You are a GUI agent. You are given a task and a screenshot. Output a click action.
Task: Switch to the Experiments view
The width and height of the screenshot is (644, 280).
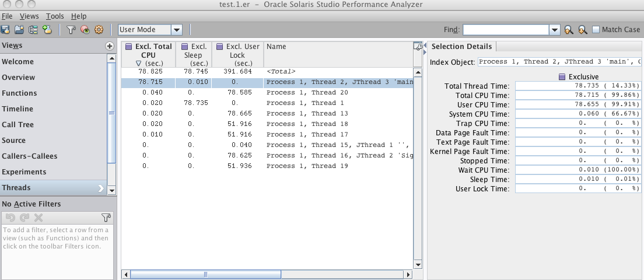coord(54,172)
